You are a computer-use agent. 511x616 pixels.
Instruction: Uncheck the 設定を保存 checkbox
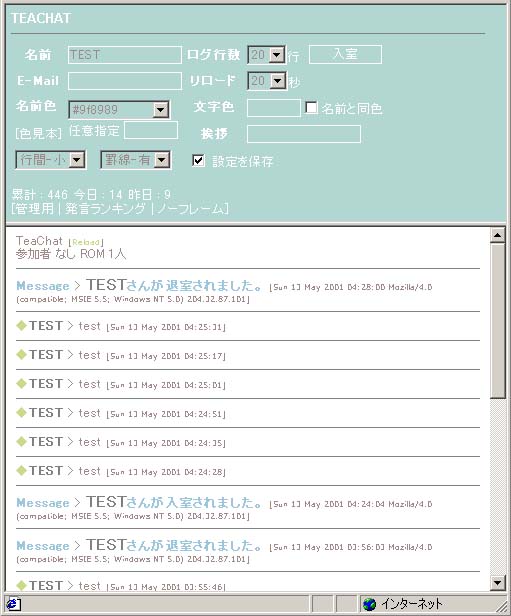[198, 160]
